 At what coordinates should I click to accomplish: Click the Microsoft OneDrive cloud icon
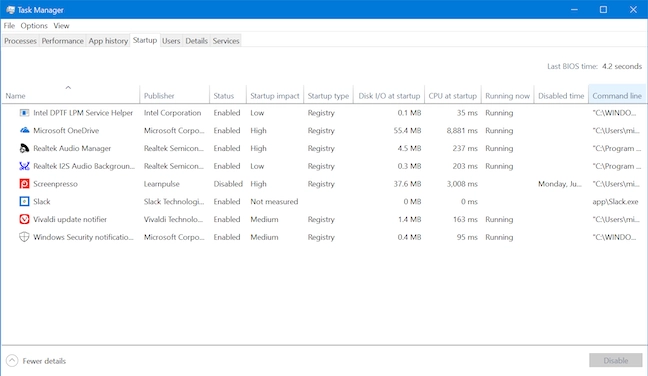tap(24, 131)
